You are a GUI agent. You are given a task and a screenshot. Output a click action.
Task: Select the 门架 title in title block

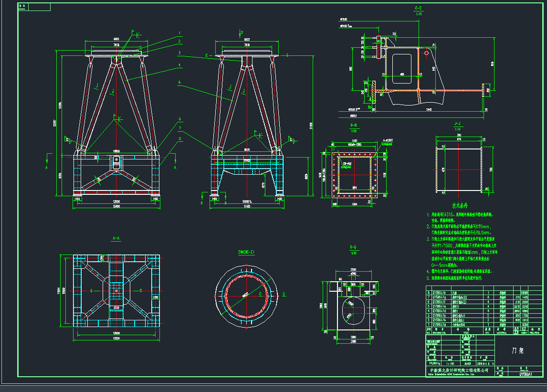(518, 350)
